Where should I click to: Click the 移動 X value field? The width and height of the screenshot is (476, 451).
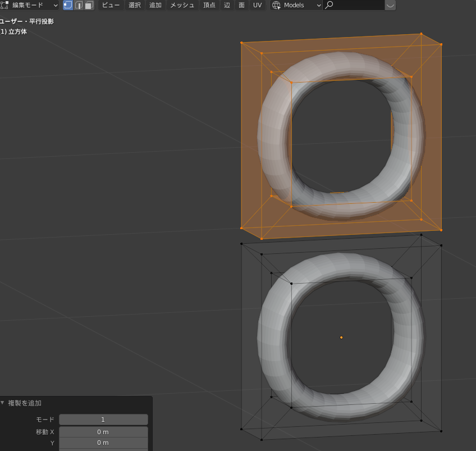click(103, 432)
